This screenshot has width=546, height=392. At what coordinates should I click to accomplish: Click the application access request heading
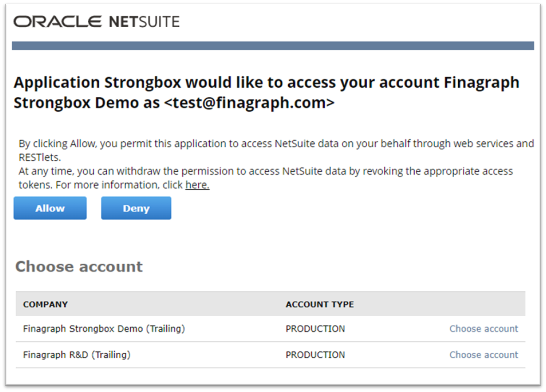tap(267, 93)
